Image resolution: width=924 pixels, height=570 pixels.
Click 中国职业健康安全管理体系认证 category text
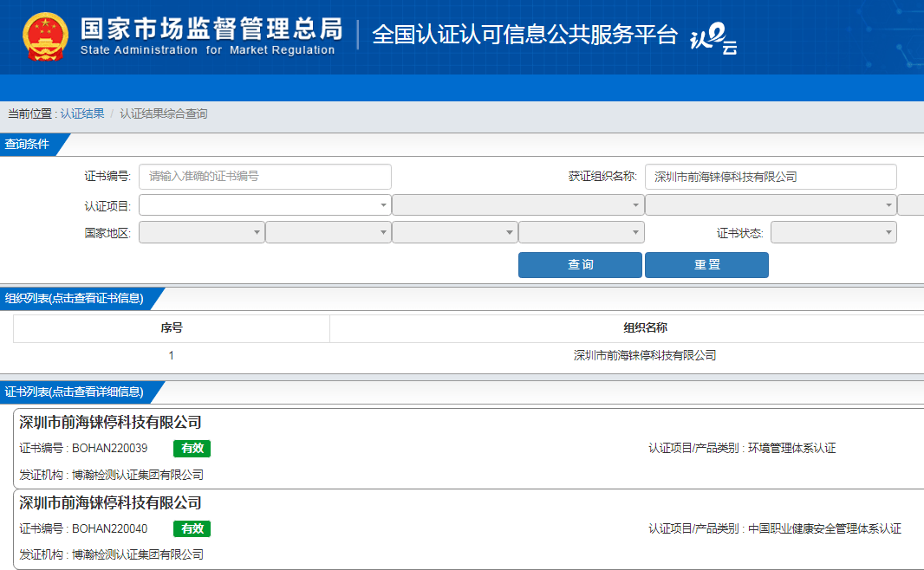(824, 528)
